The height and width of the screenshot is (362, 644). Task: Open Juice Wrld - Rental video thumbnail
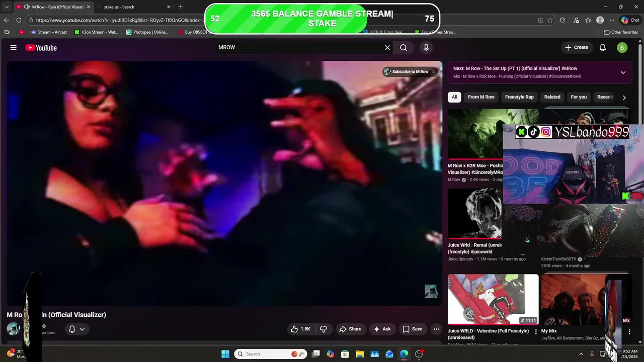[475, 214]
